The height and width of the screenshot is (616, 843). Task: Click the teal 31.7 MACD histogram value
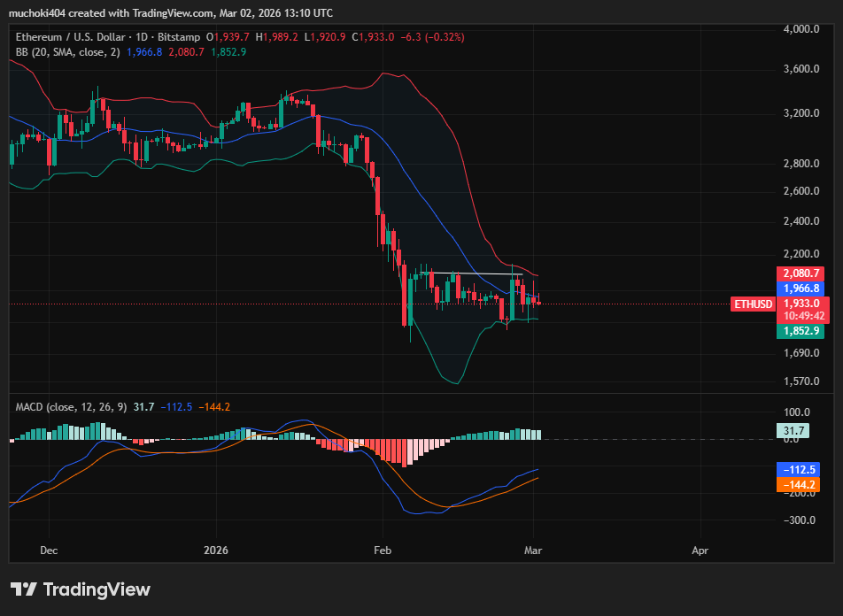(x=794, y=430)
